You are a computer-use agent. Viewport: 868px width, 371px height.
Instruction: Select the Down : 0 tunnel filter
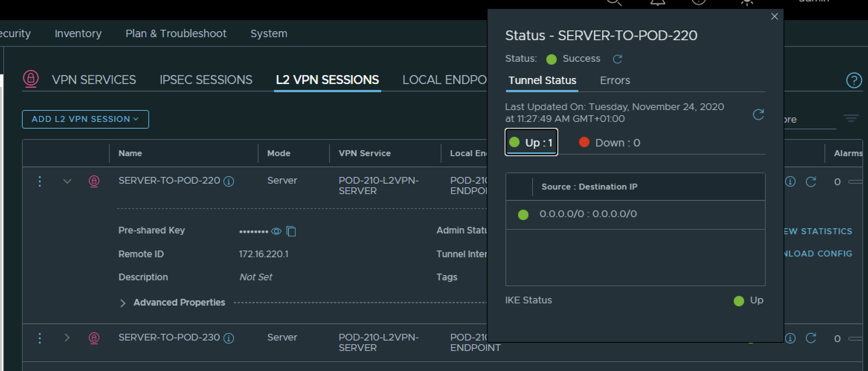(x=610, y=143)
